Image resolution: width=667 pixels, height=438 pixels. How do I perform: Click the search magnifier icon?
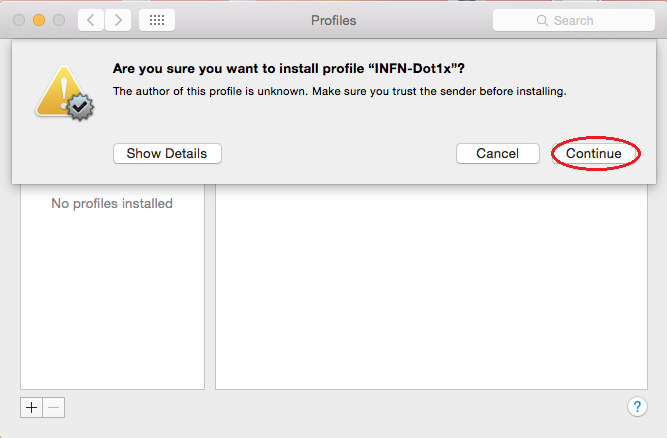pyautogui.click(x=542, y=20)
